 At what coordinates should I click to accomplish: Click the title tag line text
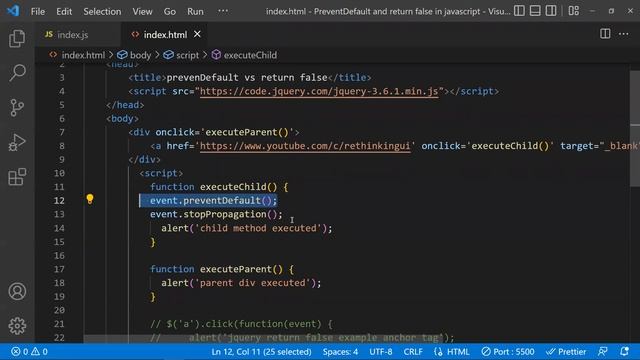click(x=249, y=78)
